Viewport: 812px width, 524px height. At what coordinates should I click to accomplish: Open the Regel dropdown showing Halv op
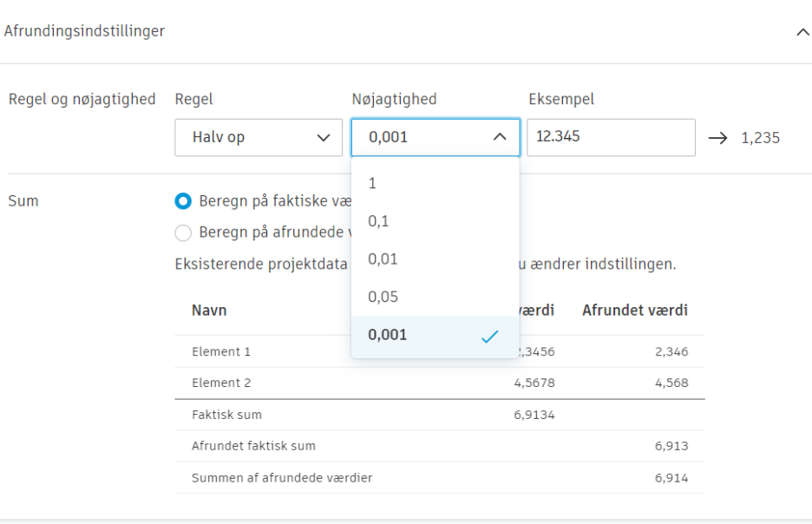(258, 137)
